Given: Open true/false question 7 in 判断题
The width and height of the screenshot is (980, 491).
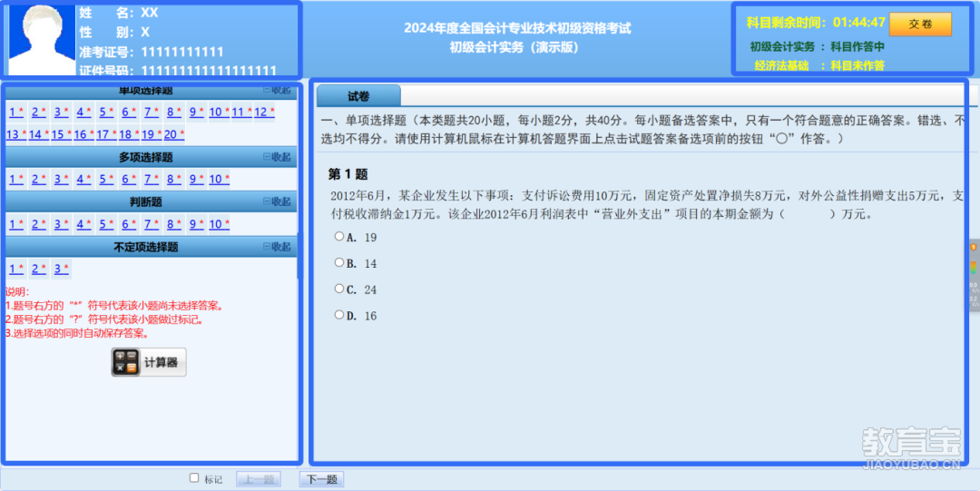Looking at the screenshot, I should tap(152, 224).
